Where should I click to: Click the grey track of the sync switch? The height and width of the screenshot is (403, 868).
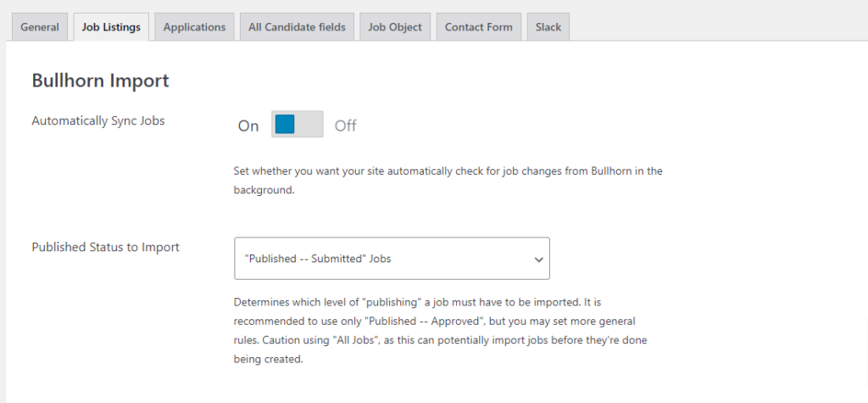310,125
